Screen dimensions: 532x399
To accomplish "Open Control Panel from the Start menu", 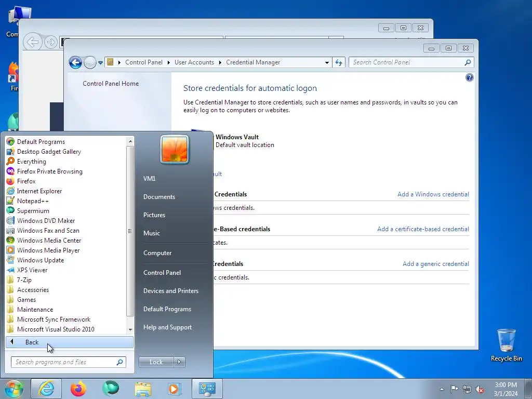I will point(162,272).
